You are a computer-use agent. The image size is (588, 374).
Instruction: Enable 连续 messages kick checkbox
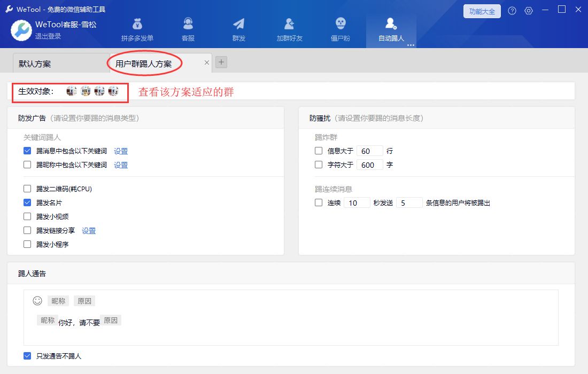coord(319,202)
